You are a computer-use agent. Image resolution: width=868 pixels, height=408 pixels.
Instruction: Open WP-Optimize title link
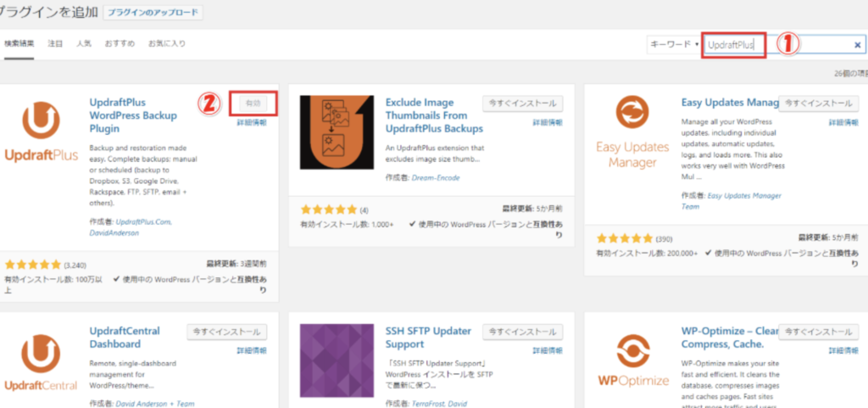730,337
